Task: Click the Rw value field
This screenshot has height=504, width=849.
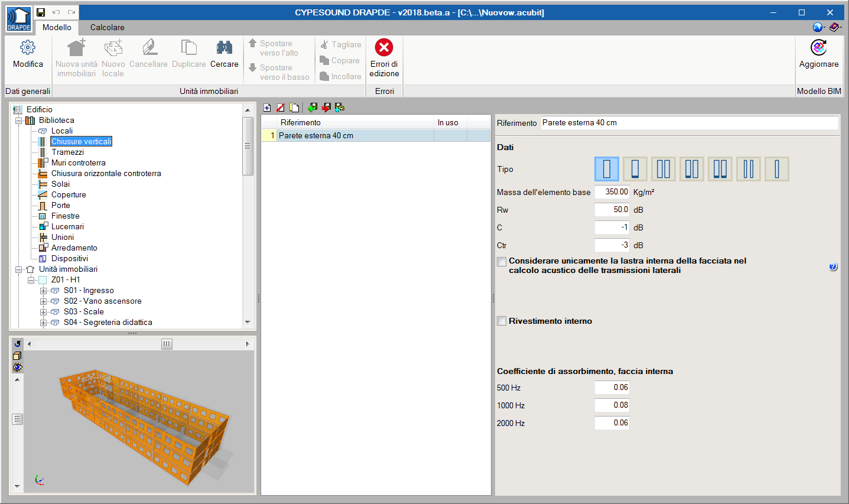Action: pos(612,210)
